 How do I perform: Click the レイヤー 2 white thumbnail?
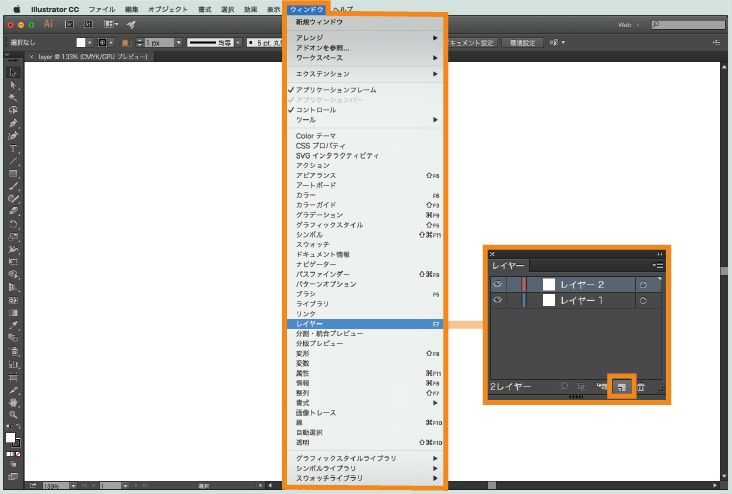pos(549,284)
